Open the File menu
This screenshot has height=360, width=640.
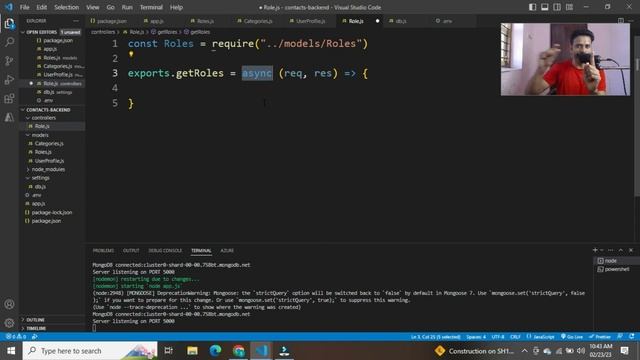pyautogui.click(x=24, y=7)
